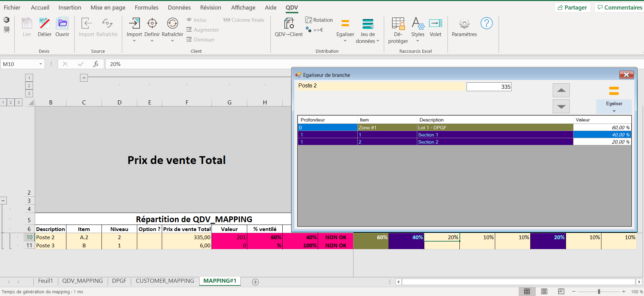
Task: Open the help question mark icon
Action: coord(486,23)
